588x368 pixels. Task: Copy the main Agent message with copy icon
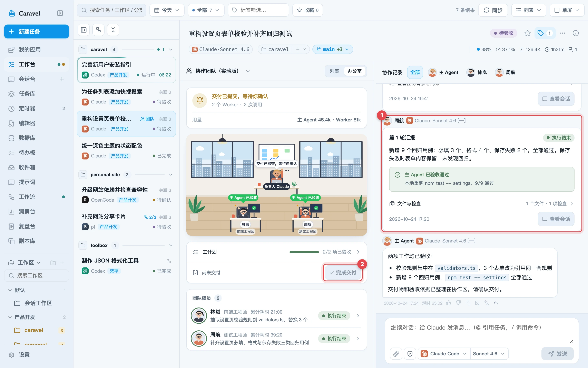click(468, 303)
